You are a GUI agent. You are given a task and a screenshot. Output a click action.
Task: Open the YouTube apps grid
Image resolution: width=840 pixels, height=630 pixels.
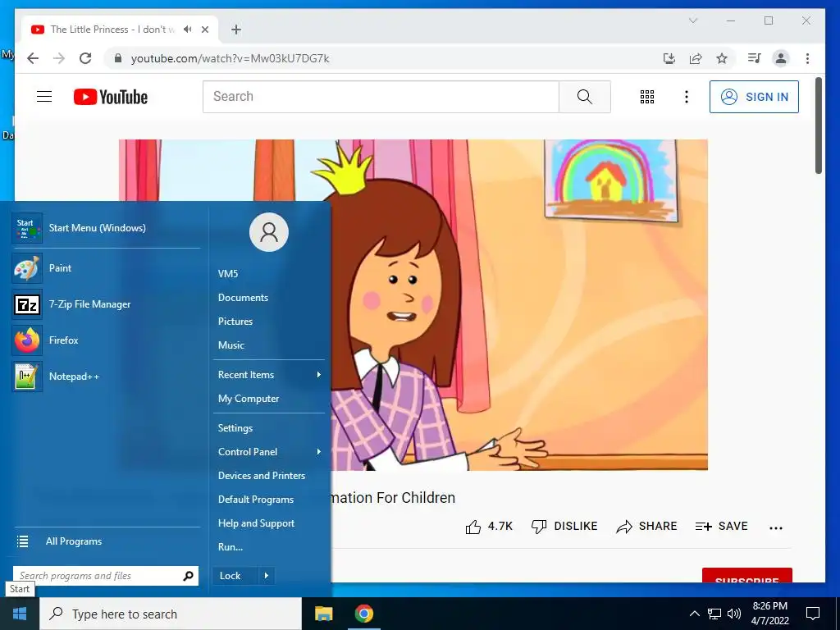(x=647, y=97)
